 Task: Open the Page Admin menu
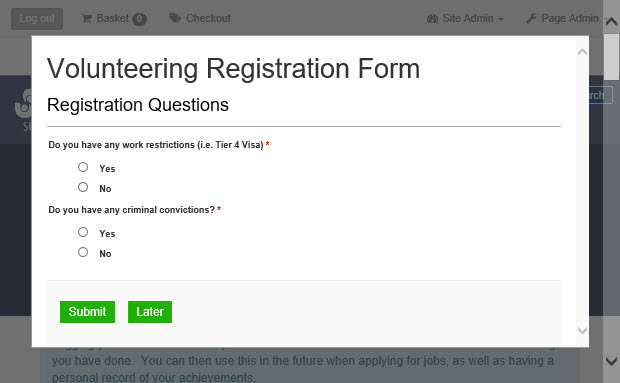[x=562, y=18]
